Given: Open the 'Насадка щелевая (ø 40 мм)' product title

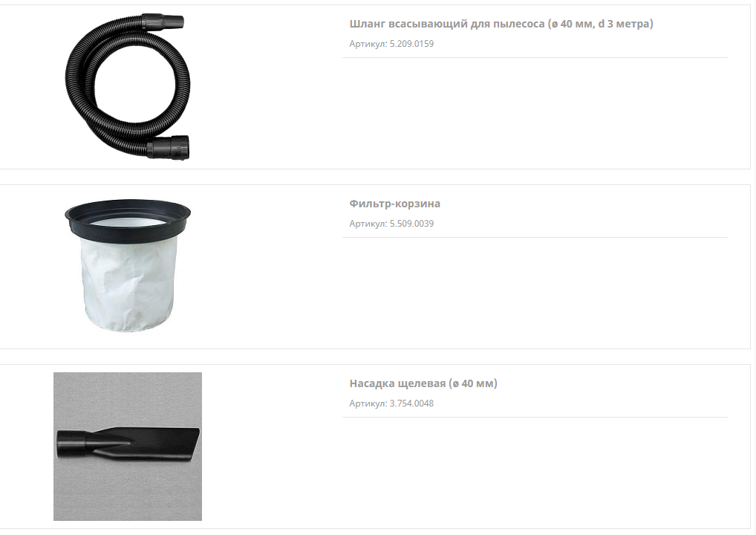Looking at the screenshot, I should pos(423,383).
